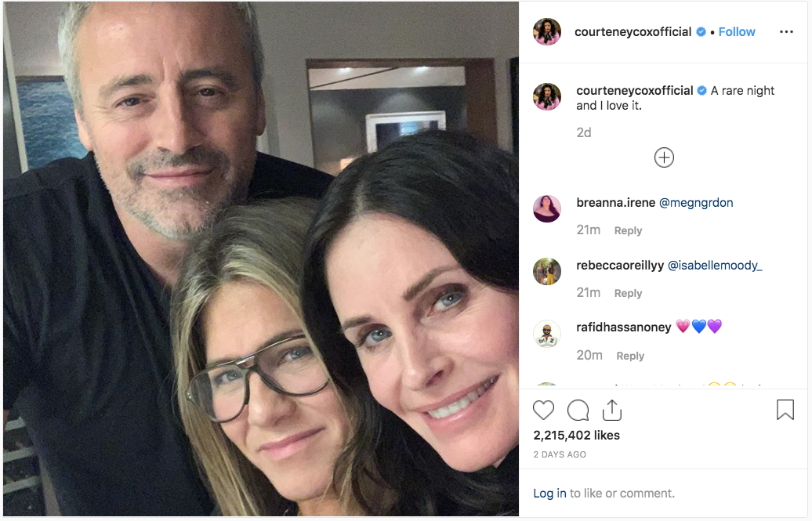Reply to rebeccaoreillyy's comment

628,293
